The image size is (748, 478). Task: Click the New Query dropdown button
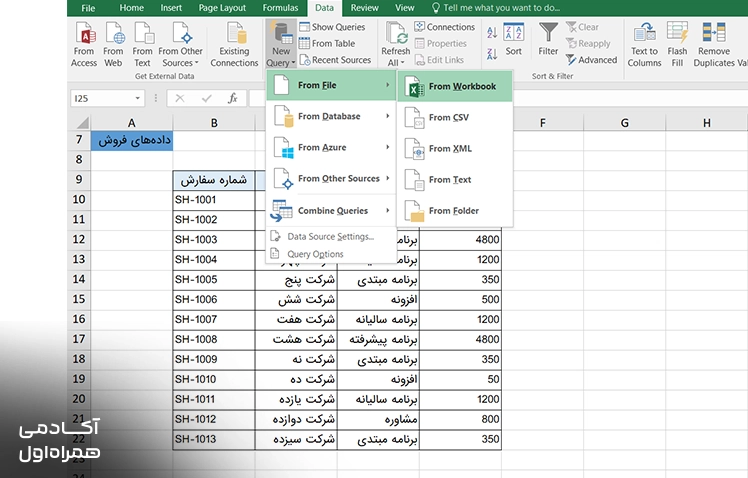(280, 45)
